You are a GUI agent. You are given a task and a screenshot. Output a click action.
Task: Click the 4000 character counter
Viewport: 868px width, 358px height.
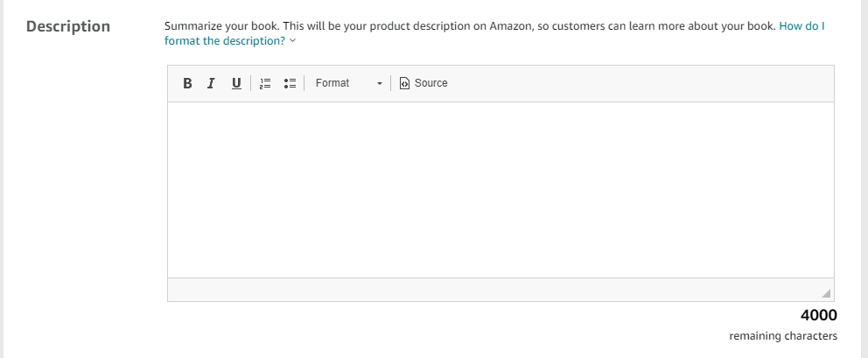(x=818, y=315)
